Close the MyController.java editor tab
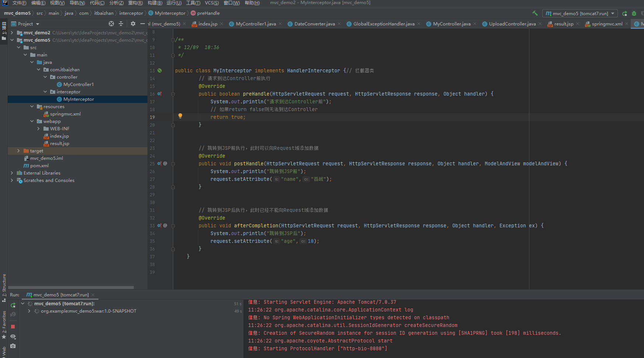The width and height of the screenshot is (644, 358). (475, 24)
